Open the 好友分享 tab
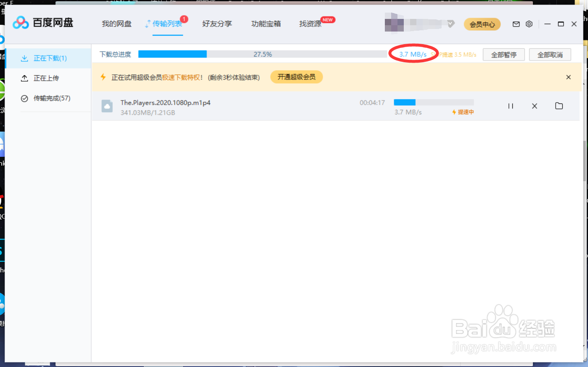Viewport: 588px width, 367px height. 217,24
